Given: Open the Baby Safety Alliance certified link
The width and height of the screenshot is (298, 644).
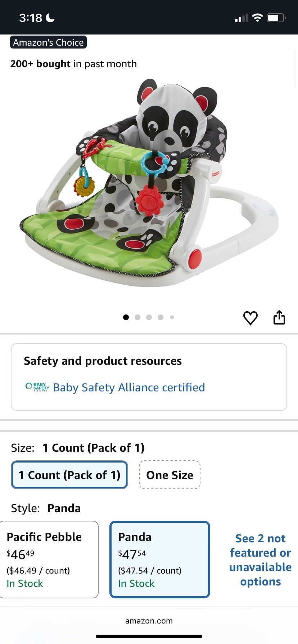Looking at the screenshot, I should (x=129, y=387).
